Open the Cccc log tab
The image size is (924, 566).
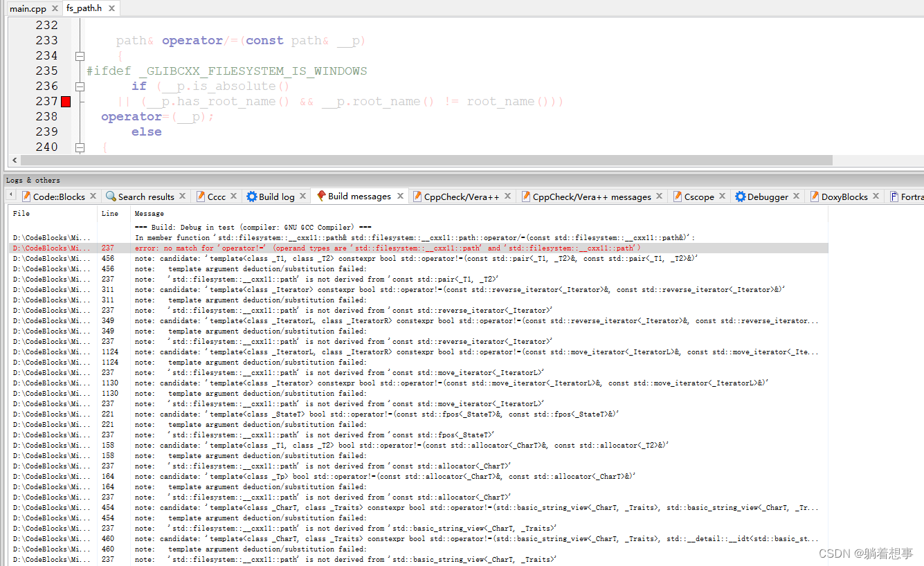217,197
